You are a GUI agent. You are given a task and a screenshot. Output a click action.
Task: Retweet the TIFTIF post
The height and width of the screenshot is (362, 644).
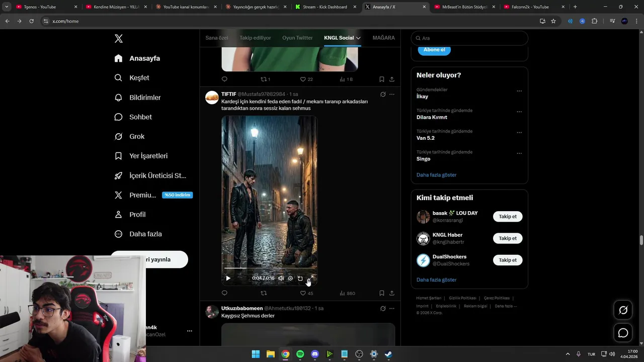click(x=264, y=293)
